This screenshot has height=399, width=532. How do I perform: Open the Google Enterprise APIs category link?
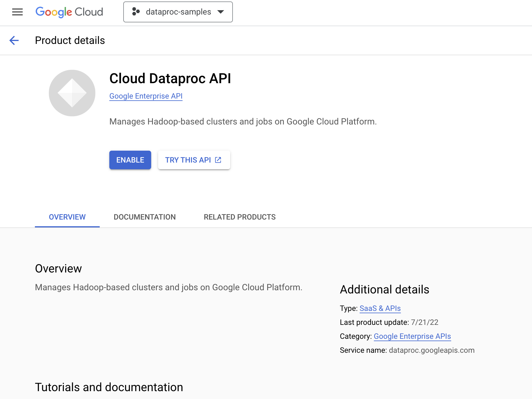[x=412, y=336]
